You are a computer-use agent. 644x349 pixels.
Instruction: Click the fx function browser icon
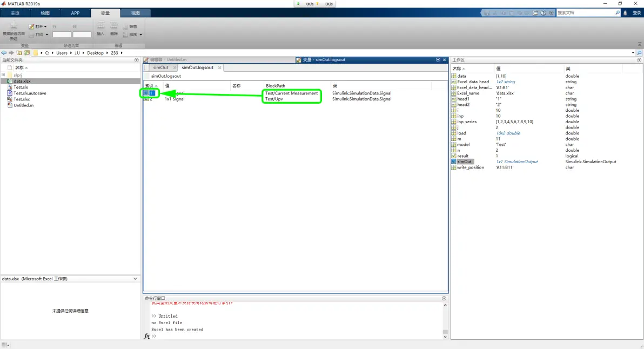pyautogui.click(x=146, y=336)
